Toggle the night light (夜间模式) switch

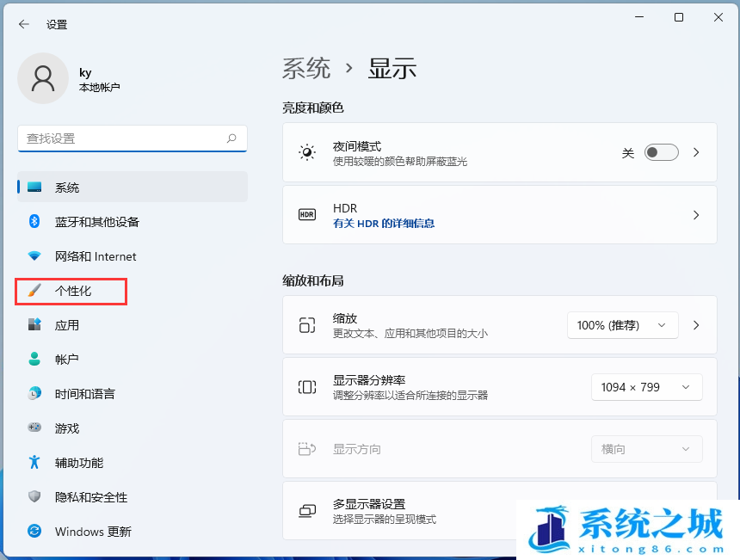662,152
